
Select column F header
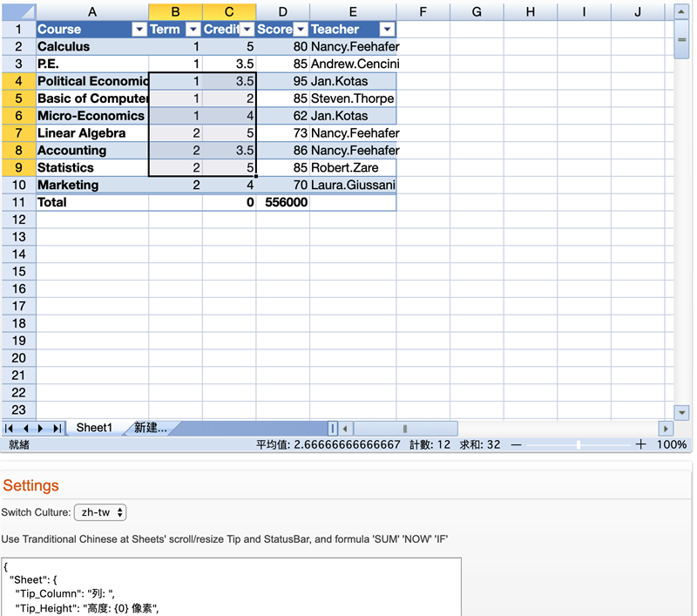click(x=423, y=11)
